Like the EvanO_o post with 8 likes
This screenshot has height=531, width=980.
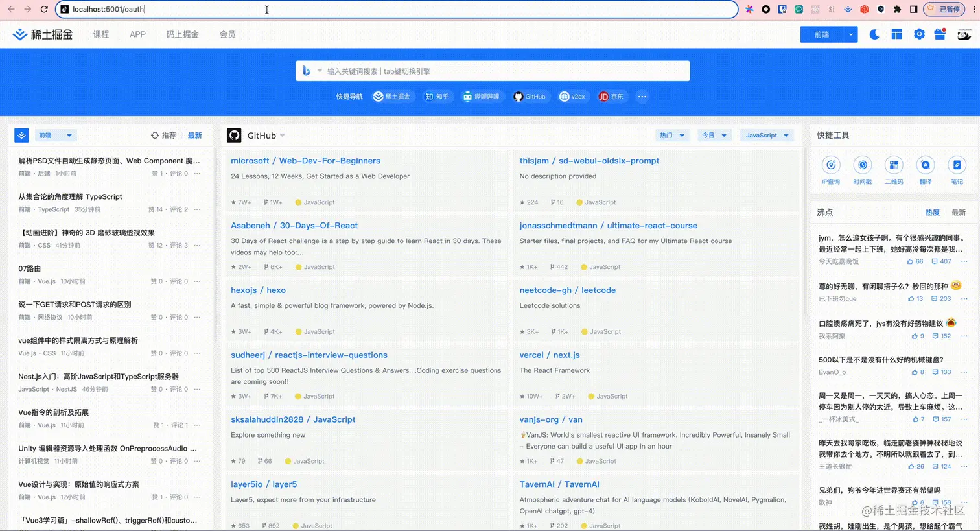(x=918, y=372)
